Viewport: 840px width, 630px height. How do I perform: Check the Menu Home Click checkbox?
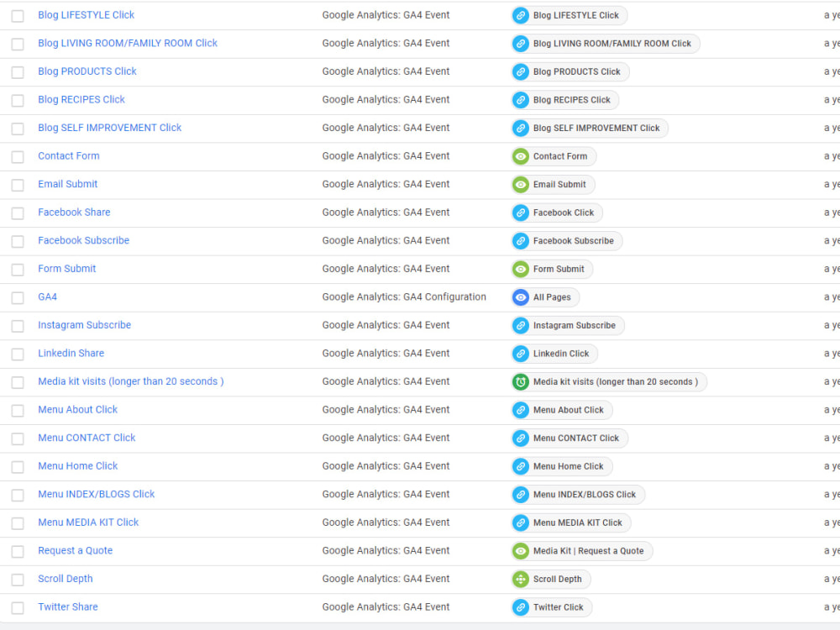coord(18,467)
